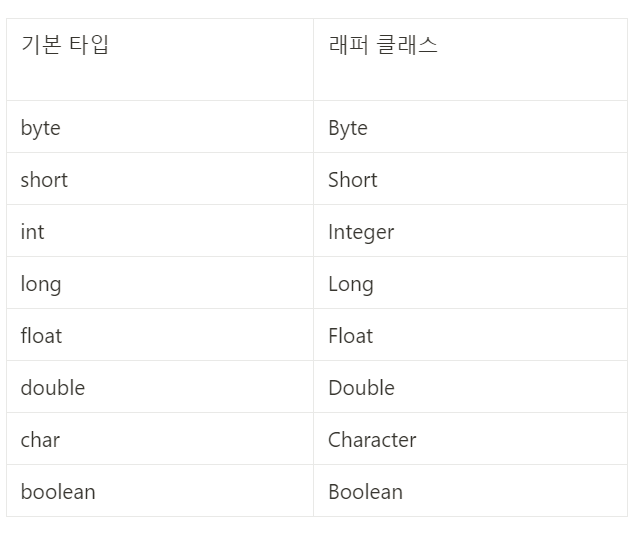Viewport: 643px width, 539px height.
Task: Select the Character cell
Action: (x=470, y=439)
